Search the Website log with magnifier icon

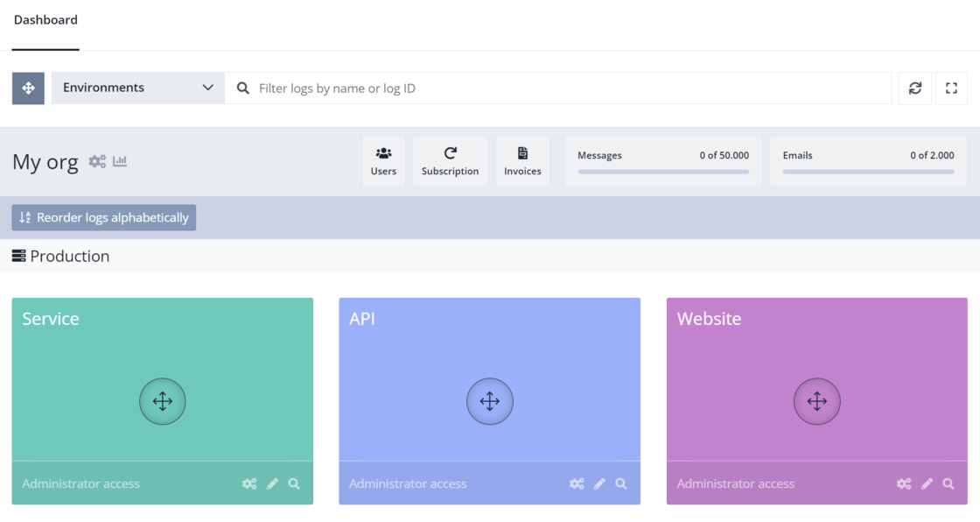(948, 483)
